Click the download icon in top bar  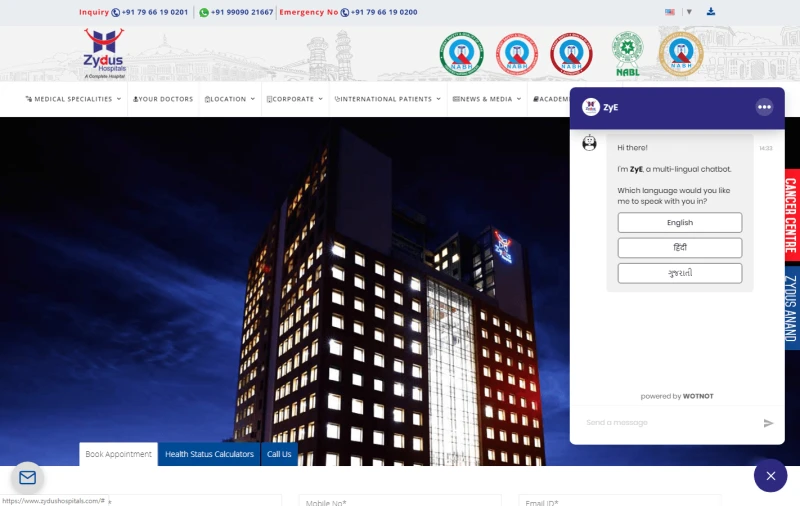pos(711,12)
